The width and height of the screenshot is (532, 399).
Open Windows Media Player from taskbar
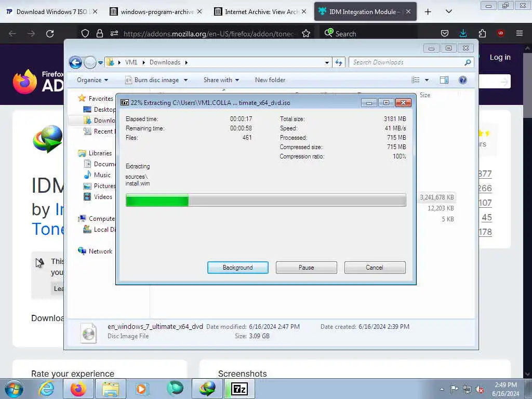coord(142,389)
